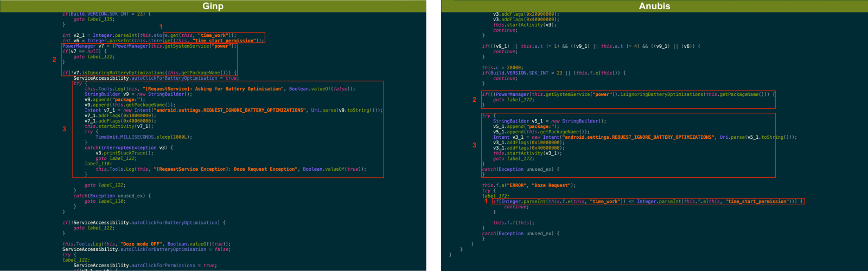Click the "goto label_135" statement in Ginp
Screen dimensions: 868x271
pos(93,19)
